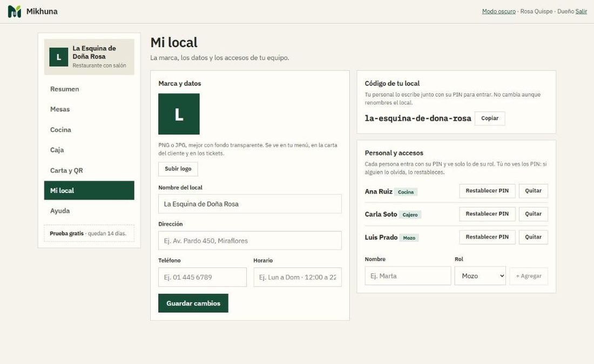The image size is (594, 364).
Task: Restablecer PIN for Ana Ruiz
Action: (487, 191)
